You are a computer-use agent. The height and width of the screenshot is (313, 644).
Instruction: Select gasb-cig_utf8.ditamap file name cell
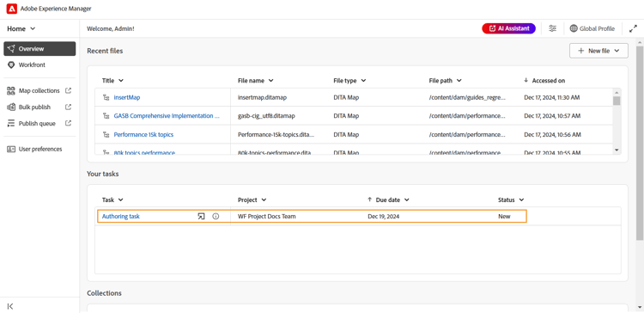pyautogui.click(x=266, y=116)
